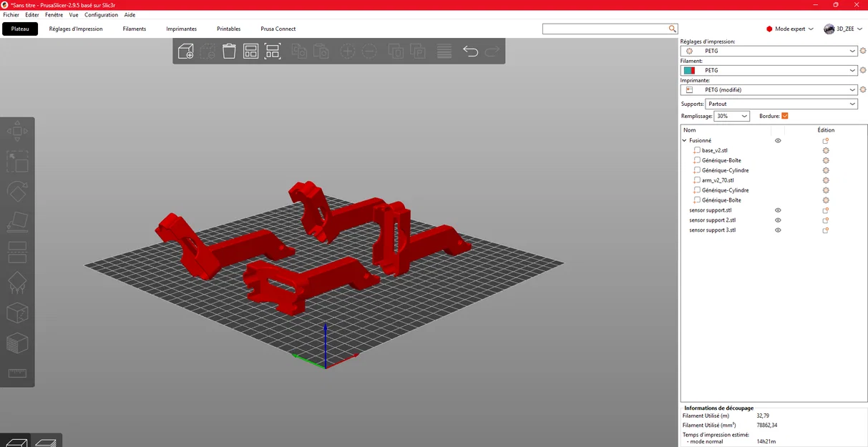Open the Printables tab
868x447 pixels.
(x=229, y=29)
